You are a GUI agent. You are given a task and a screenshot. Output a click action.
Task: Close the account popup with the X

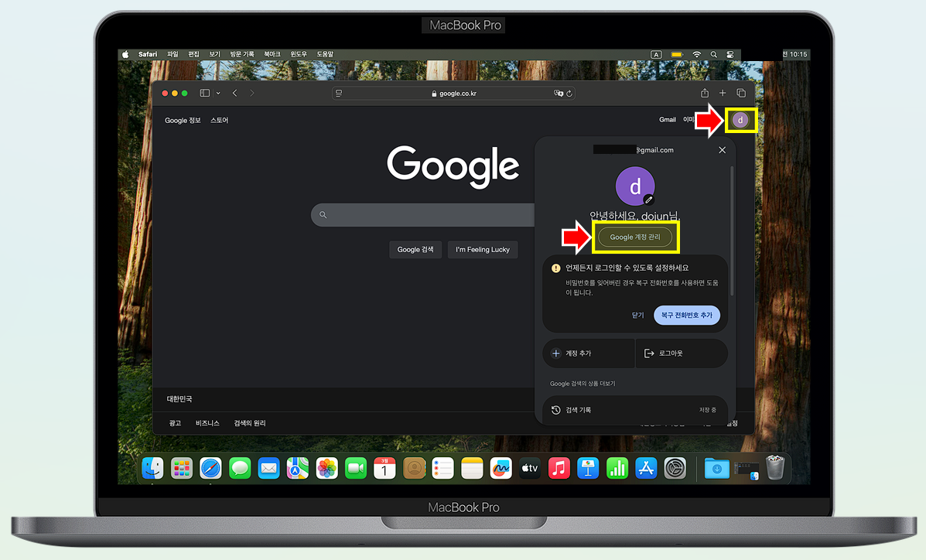pos(722,150)
